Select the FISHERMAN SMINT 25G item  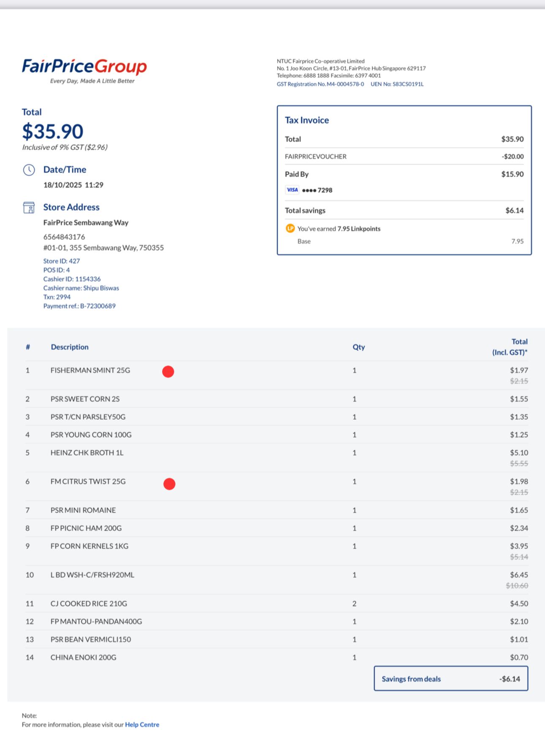(90, 370)
